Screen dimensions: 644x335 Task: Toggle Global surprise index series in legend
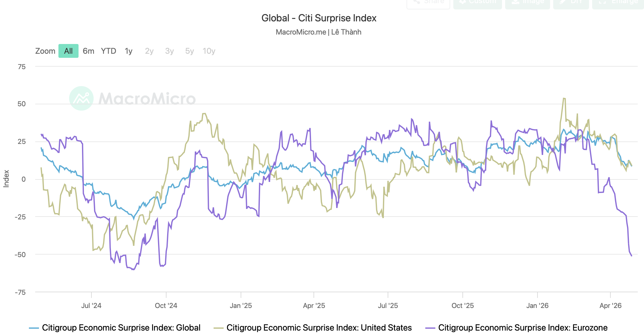121,328
